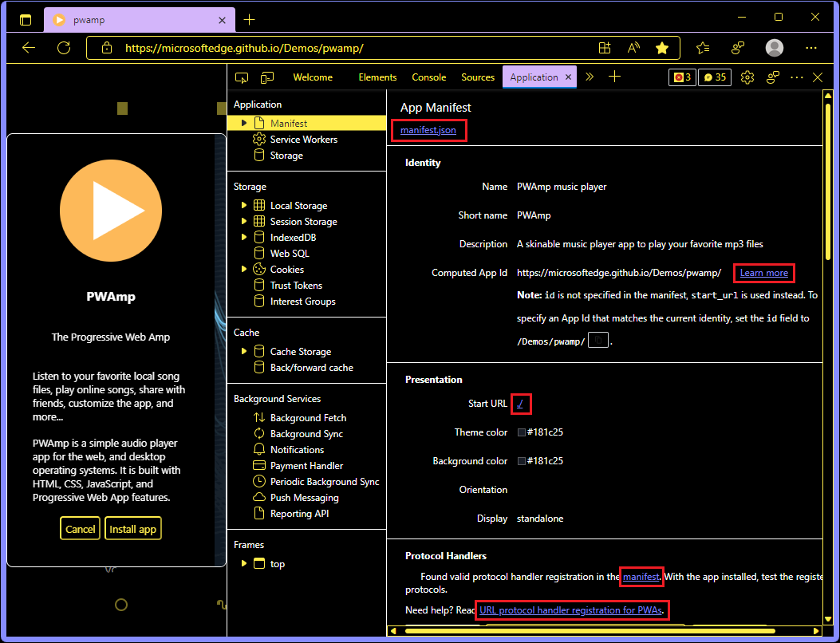Copy the suggested /Demos/pwamp/ id
This screenshot has width=840, height=643.
tap(597, 341)
